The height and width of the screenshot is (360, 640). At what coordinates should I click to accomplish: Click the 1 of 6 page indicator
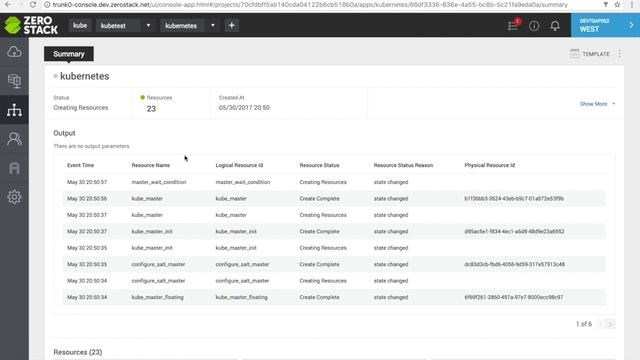pyautogui.click(x=584, y=324)
